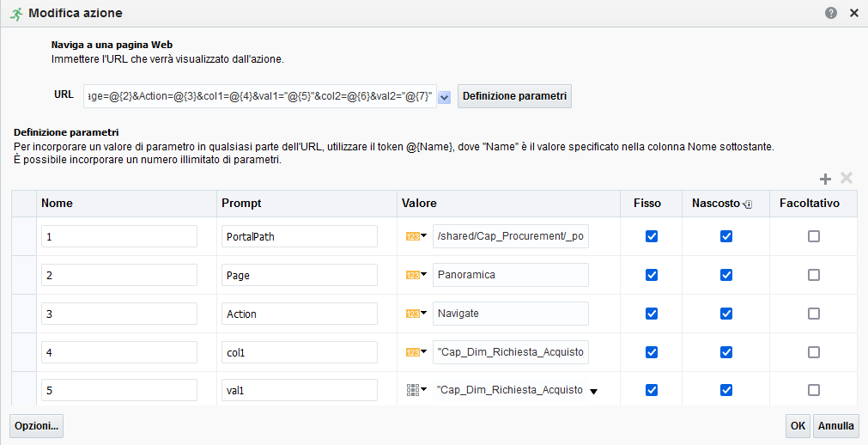Screen dimensions: 868x445
Task: Click the Nascosto column info icon
Action: (x=748, y=204)
